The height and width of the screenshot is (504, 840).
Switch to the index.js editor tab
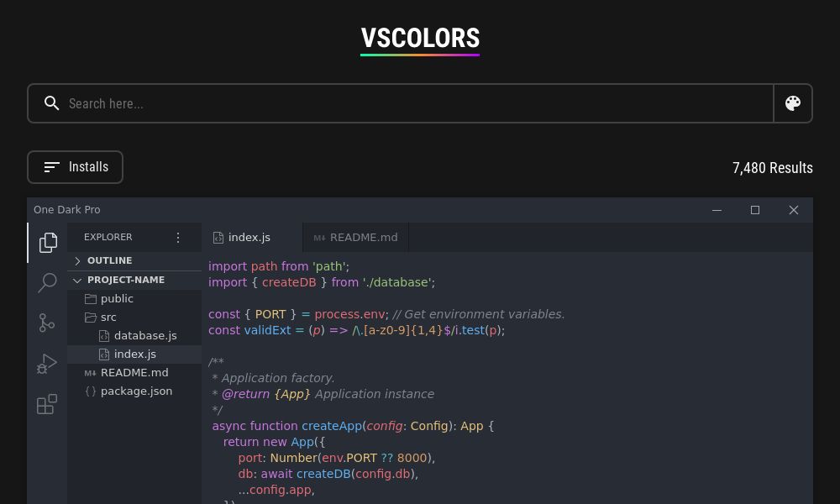252,237
